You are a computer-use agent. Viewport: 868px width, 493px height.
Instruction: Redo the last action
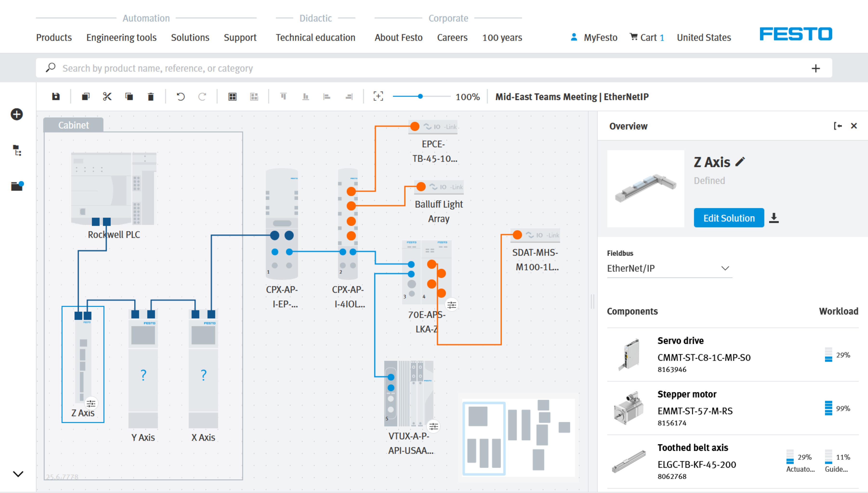[202, 96]
